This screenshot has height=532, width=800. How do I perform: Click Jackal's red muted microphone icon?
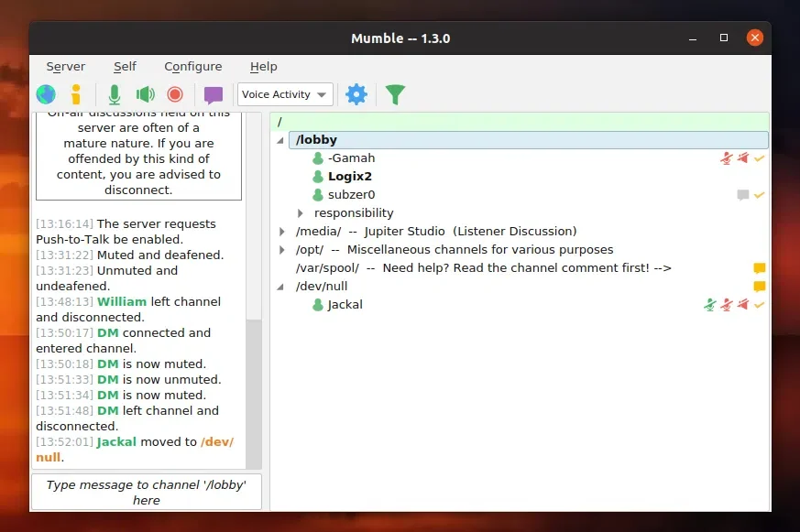tap(727, 305)
